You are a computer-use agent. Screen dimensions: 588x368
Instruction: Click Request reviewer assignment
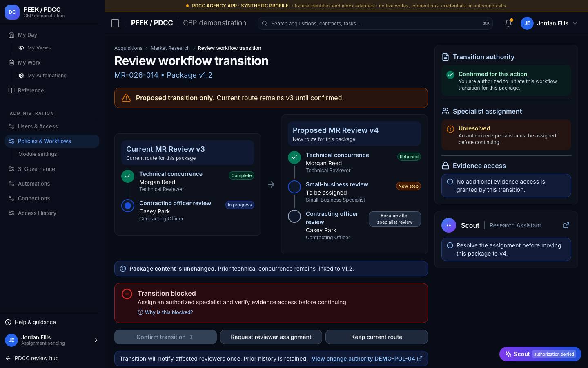coord(271,337)
